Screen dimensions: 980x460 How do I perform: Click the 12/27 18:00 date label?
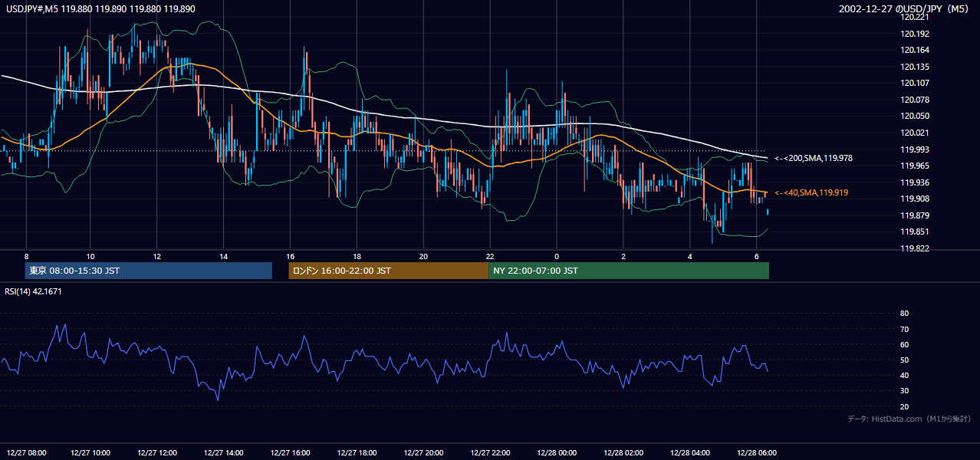coord(357,452)
